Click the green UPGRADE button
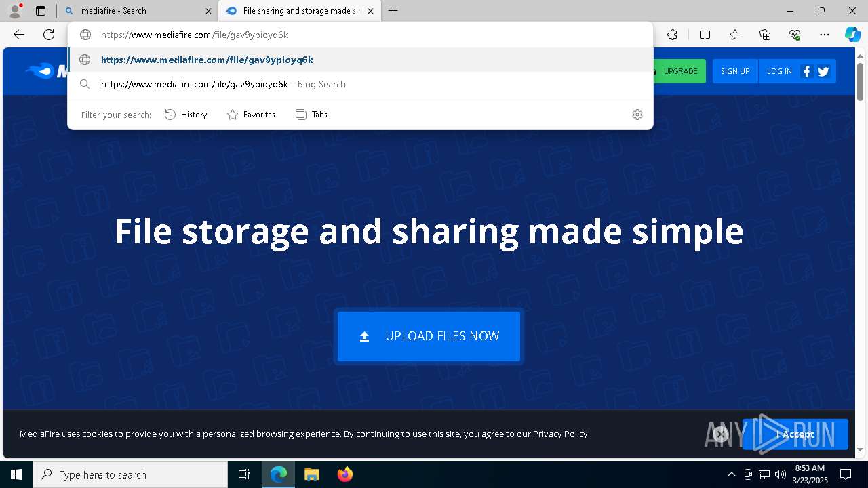Image resolution: width=868 pixels, height=488 pixels. click(679, 71)
